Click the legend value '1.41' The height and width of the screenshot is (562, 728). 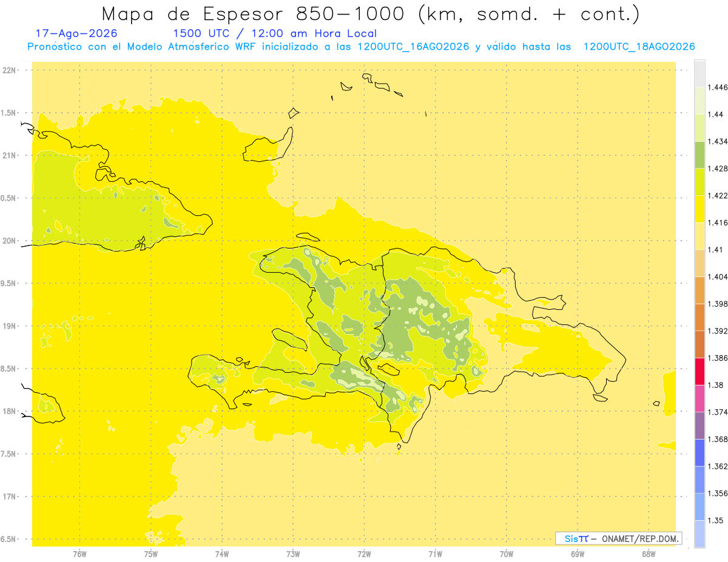coord(716,250)
